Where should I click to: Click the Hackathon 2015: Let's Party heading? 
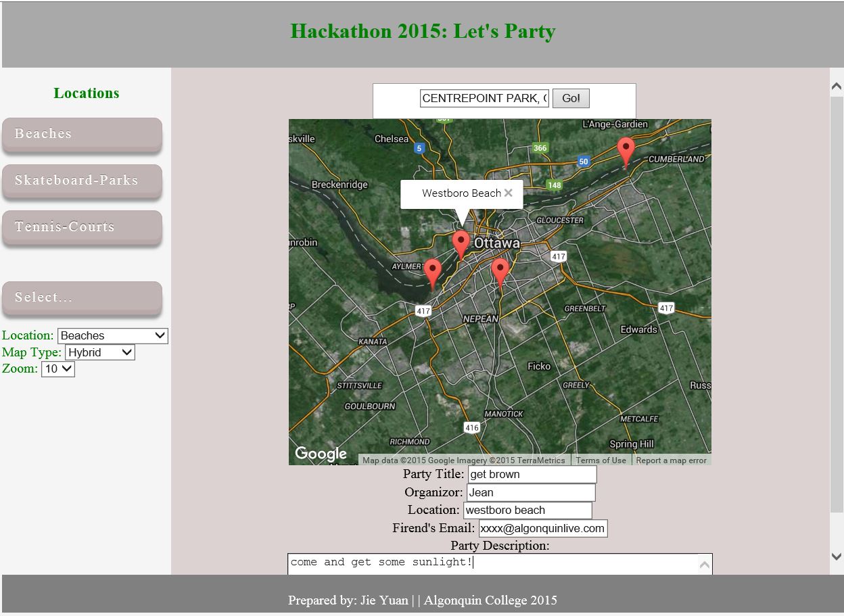point(423,31)
